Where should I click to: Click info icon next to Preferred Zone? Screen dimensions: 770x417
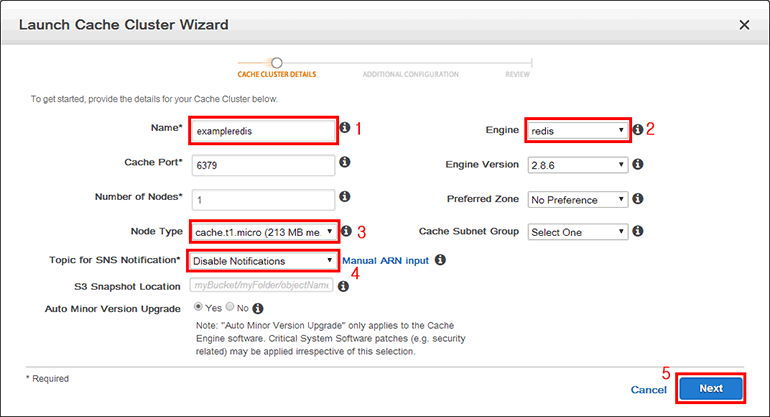pyautogui.click(x=637, y=199)
